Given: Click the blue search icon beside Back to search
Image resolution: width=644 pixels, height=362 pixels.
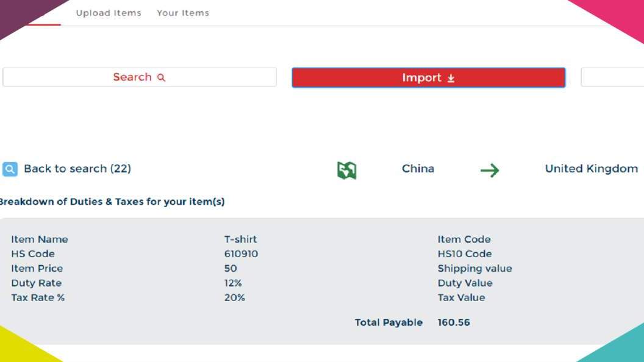Looking at the screenshot, I should coord(10,169).
